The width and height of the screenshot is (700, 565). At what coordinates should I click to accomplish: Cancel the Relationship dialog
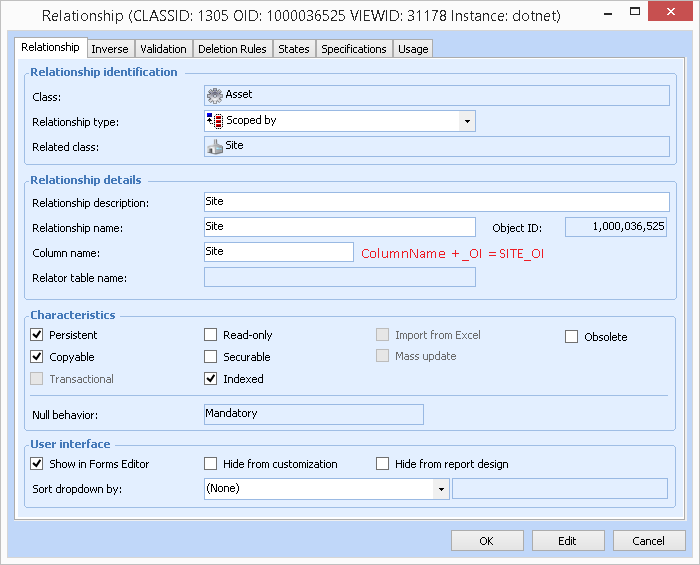click(648, 541)
